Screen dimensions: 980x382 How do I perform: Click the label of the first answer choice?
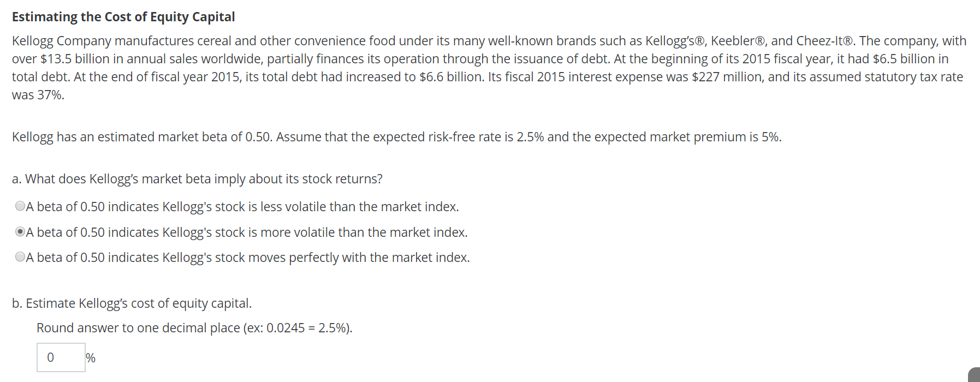pyautogui.click(x=242, y=206)
